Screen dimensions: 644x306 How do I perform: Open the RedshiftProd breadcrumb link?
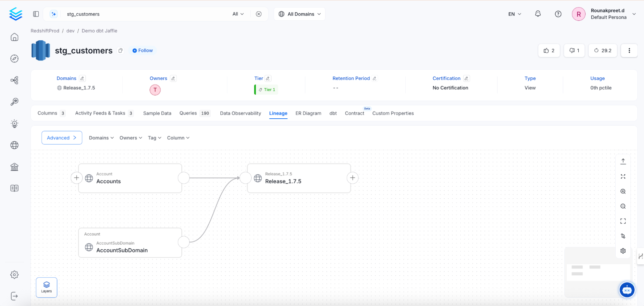45,31
